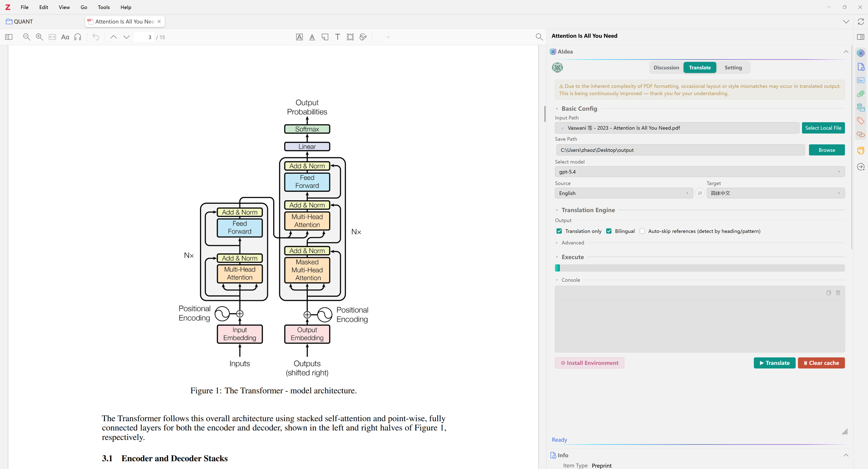
Task: Jump to Related links section
Action: tap(861, 134)
